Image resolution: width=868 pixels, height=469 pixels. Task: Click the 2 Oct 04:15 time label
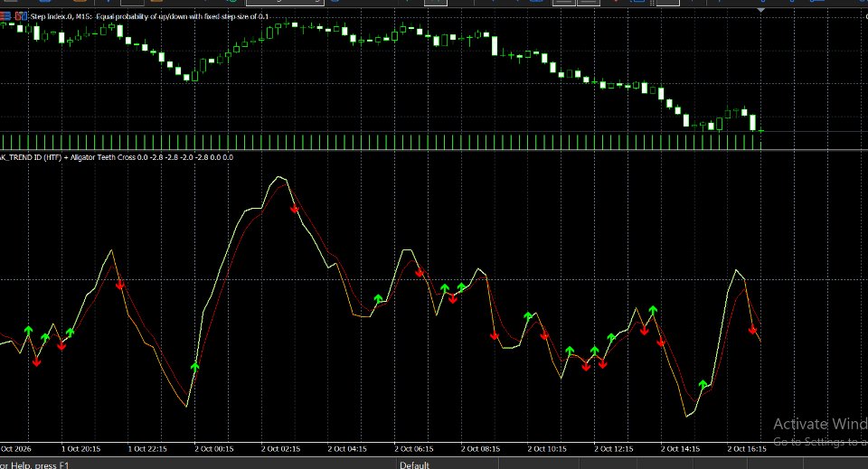(347, 449)
